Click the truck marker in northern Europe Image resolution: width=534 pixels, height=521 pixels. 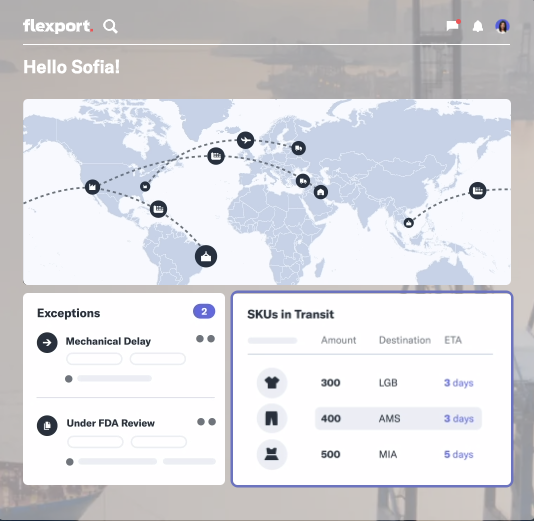click(x=299, y=148)
